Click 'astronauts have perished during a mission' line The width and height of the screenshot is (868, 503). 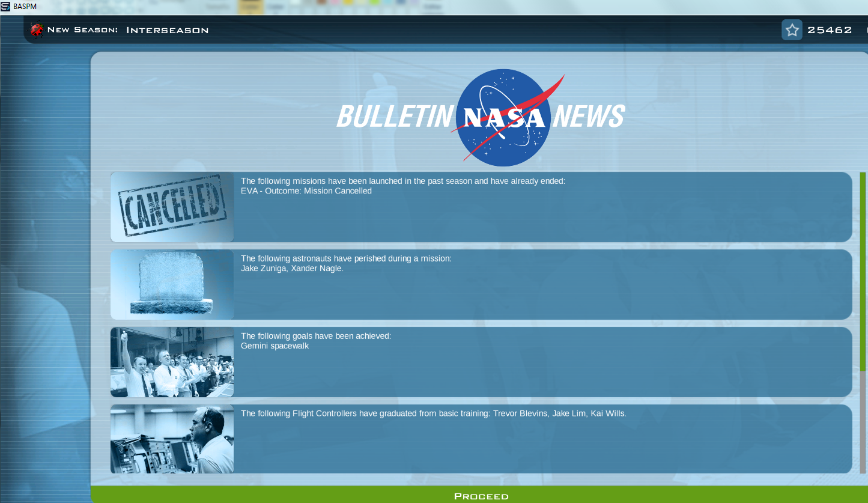point(346,258)
